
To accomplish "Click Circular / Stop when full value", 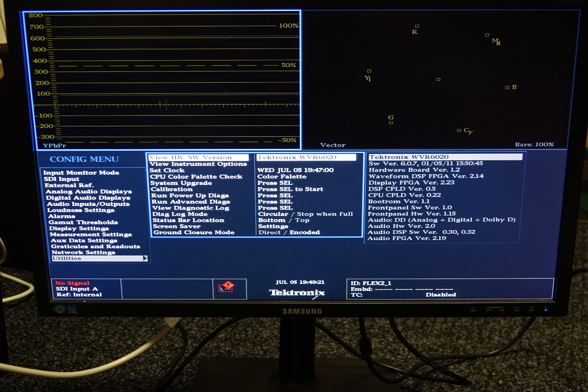I will tap(305, 214).
